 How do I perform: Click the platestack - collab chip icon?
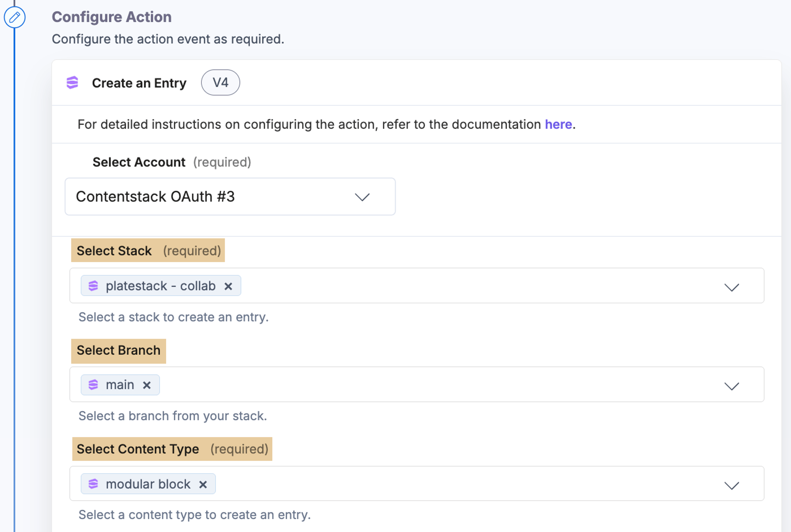[x=93, y=286]
